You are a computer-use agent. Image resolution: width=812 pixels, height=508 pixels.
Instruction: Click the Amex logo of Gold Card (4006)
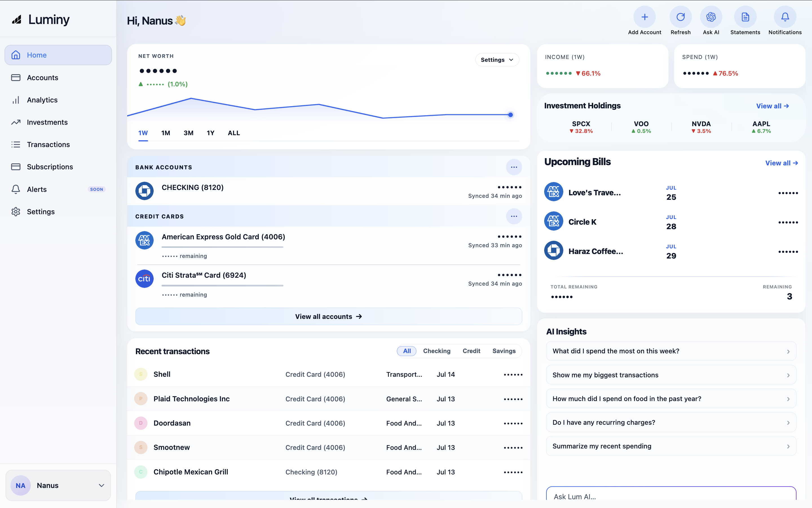tap(144, 240)
